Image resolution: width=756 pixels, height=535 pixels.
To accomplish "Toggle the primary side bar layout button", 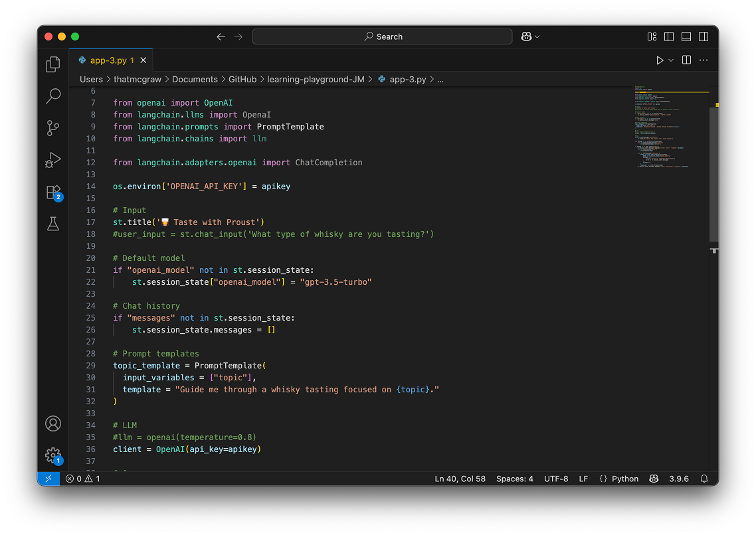I will pyautogui.click(x=669, y=37).
